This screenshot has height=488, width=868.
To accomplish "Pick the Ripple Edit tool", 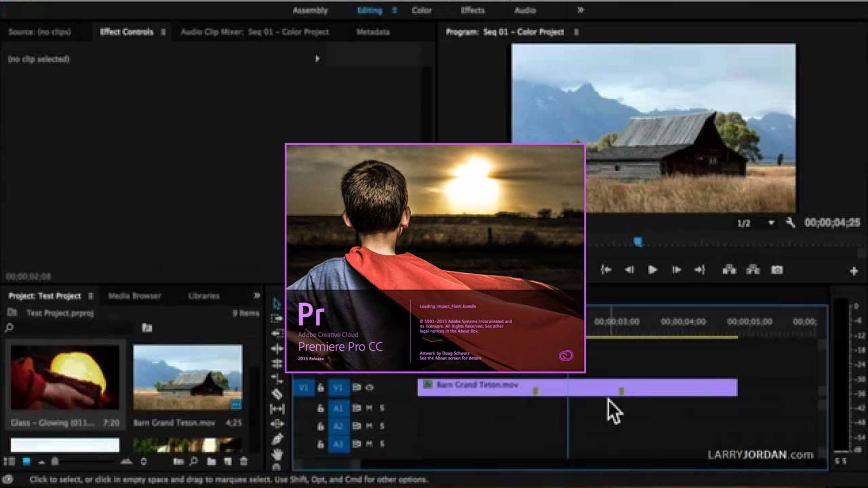I will (x=276, y=332).
